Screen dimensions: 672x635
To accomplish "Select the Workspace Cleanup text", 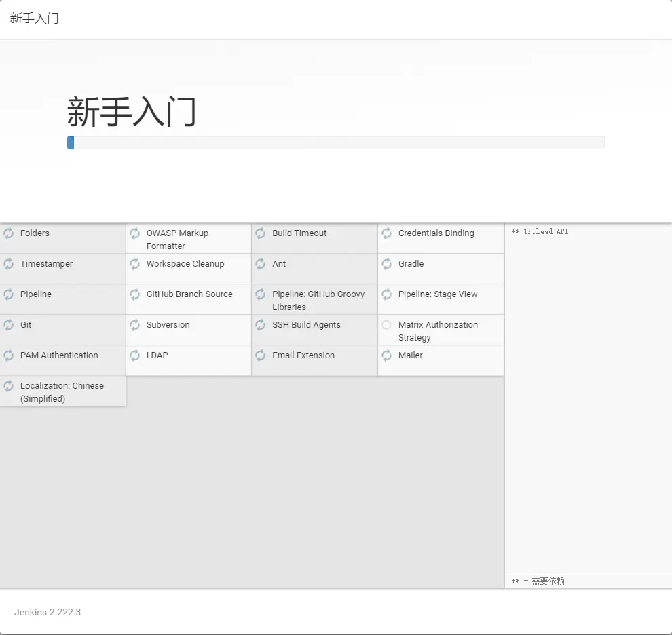I will coord(185,263).
